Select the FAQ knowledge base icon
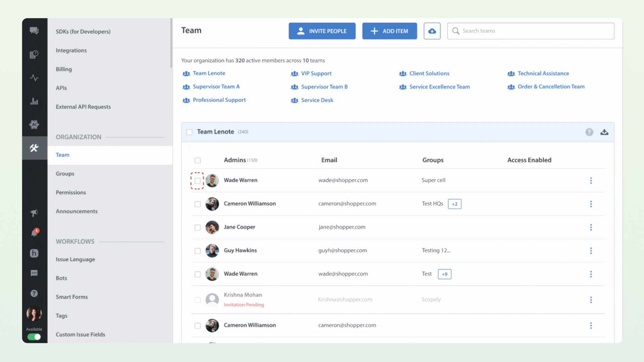 tap(35, 54)
